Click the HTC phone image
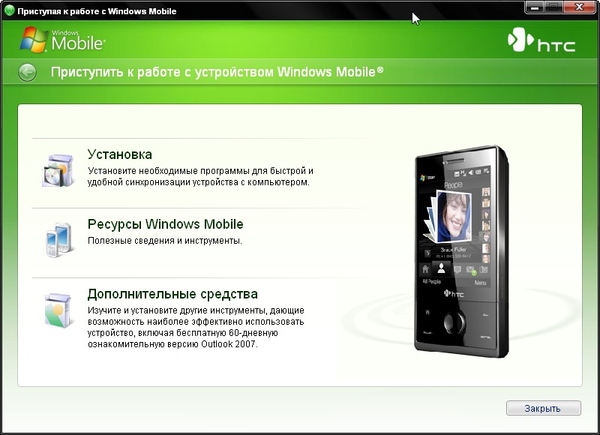This screenshot has width=600, height=435. pyautogui.click(x=461, y=251)
